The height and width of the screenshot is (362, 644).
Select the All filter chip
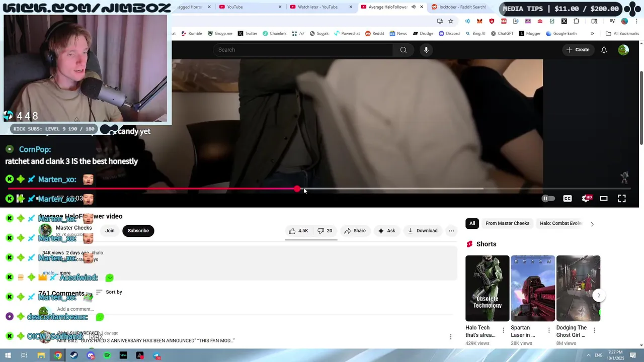(472, 223)
